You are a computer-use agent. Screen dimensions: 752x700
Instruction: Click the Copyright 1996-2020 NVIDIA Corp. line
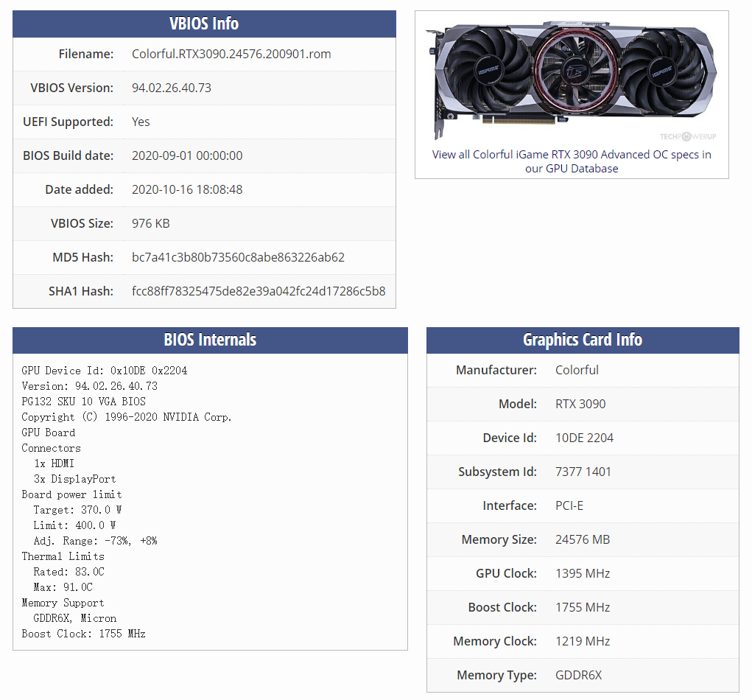click(x=127, y=417)
